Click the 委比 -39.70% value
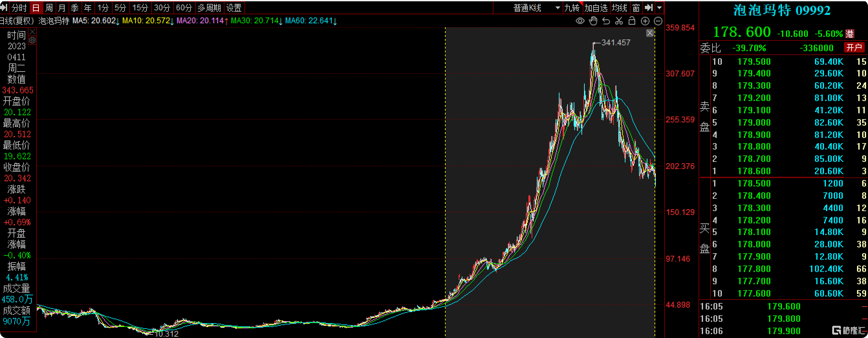This screenshot has height=338, width=868. (749, 48)
